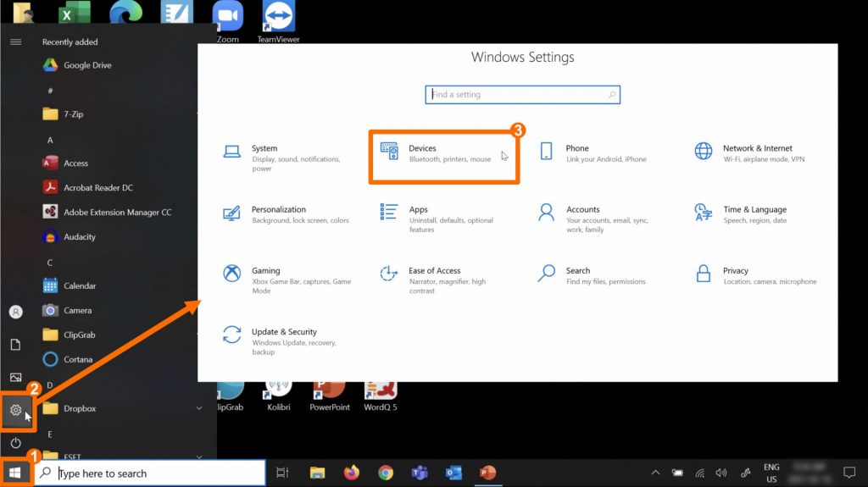Jump to letter C section header

[50, 263]
